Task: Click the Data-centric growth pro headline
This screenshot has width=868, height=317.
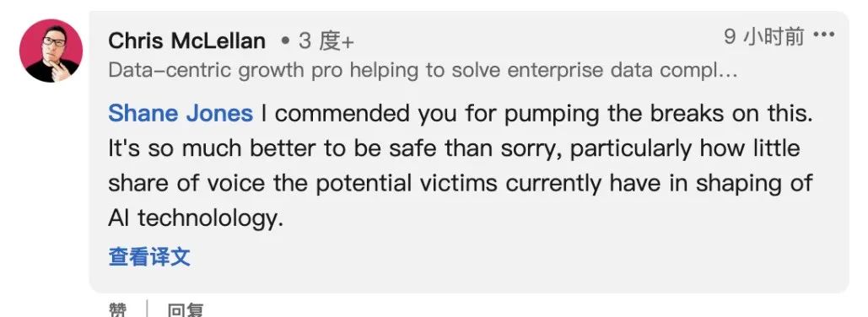Action: coord(423,71)
